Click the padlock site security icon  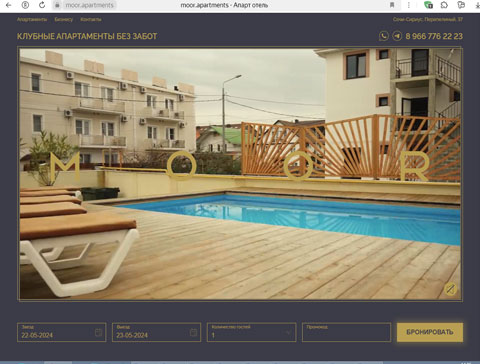pos(57,5)
